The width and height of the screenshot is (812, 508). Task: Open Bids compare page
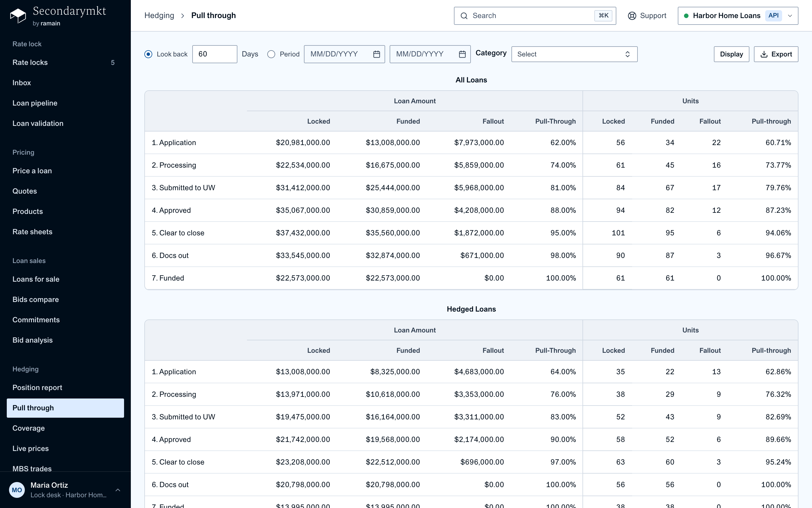pos(65,299)
